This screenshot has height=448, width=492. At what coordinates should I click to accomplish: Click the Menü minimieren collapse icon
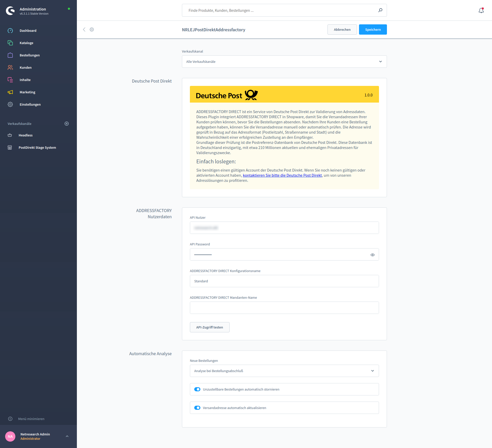[x=10, y=419]
